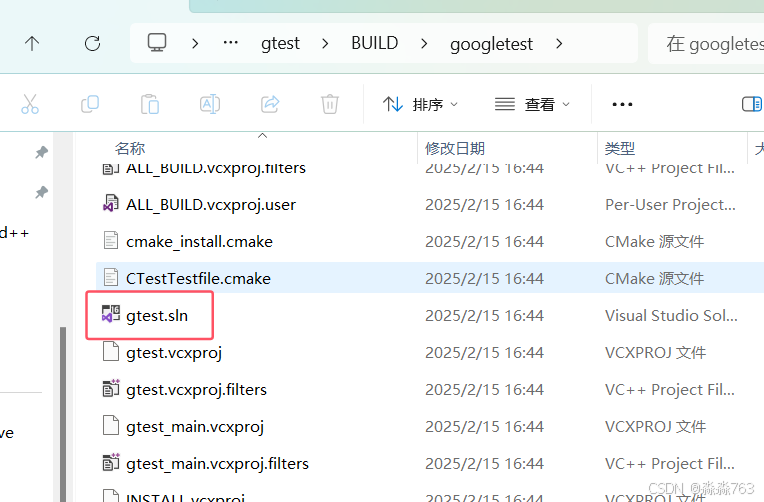Click navigation pane vertical scrollbar
764x502 pixels.
pos(63,414)
